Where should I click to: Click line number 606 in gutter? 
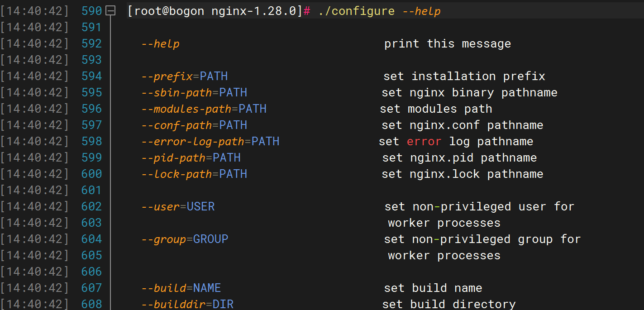92,272
